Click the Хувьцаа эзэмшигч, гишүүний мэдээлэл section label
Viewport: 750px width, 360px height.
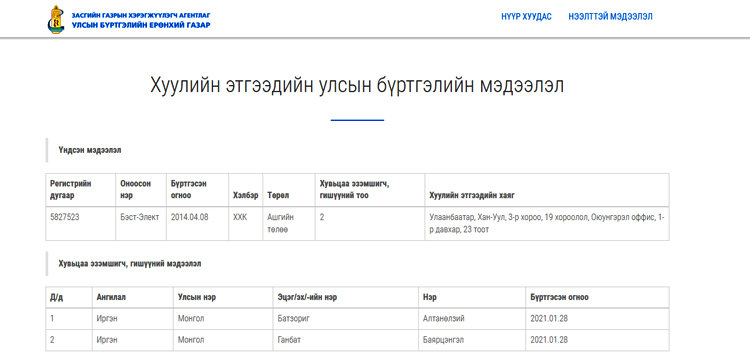(x=130, y=263)
